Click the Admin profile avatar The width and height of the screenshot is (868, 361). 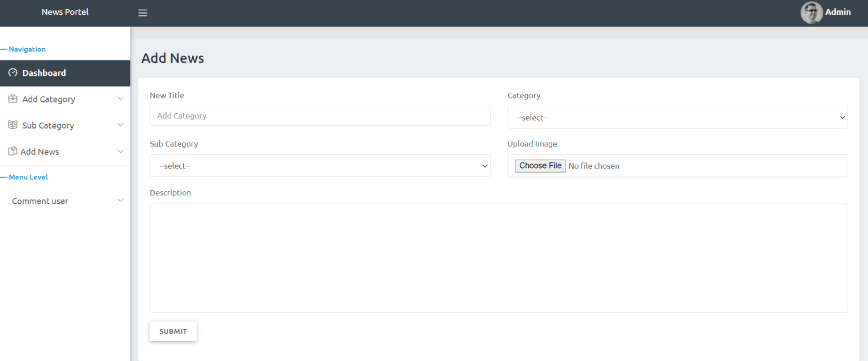click(811, 12)
